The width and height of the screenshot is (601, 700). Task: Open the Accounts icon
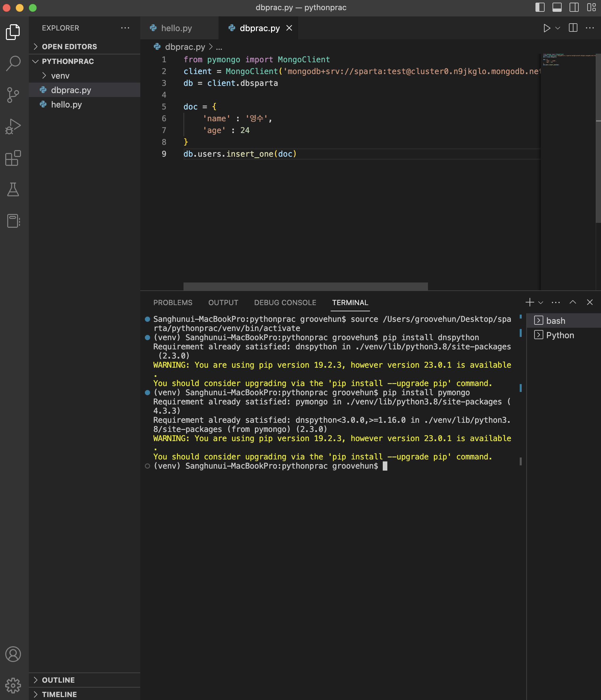tap(13, 654)
